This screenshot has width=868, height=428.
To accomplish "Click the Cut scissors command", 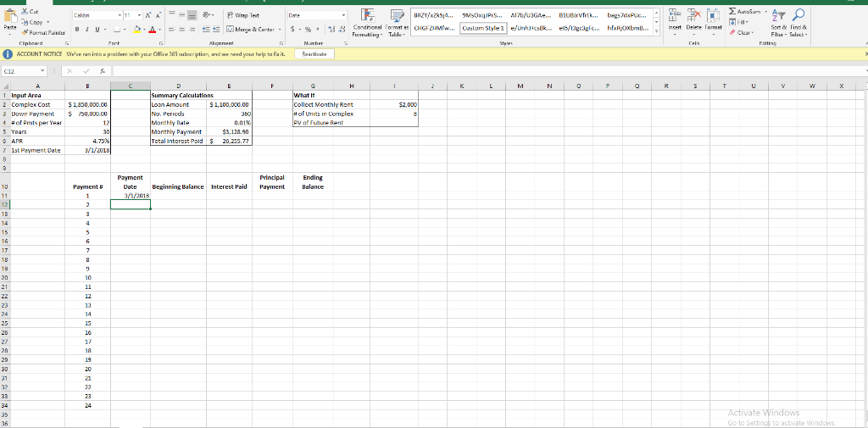I will (30, 11).
